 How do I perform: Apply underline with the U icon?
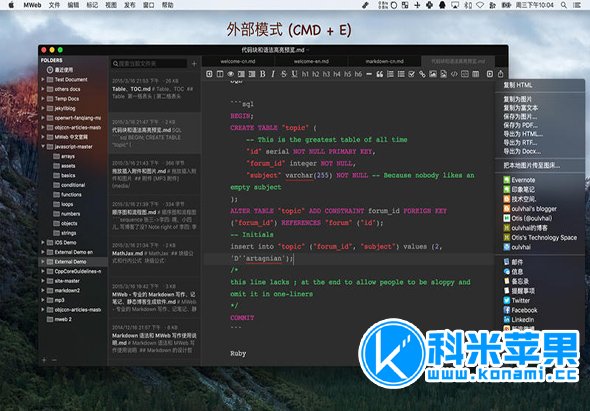tap(294, 74)
